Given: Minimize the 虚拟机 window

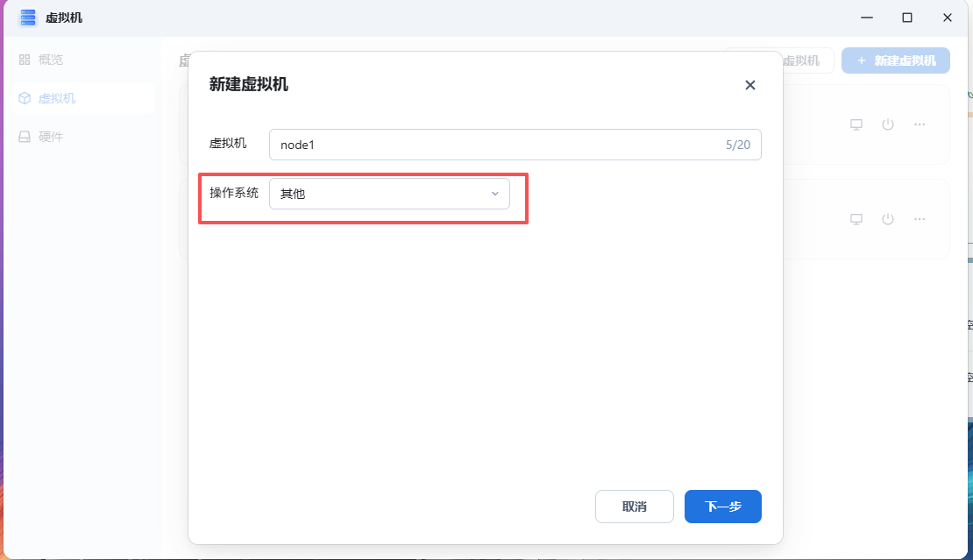Looking at the screenshot, I should click(866, 18).
